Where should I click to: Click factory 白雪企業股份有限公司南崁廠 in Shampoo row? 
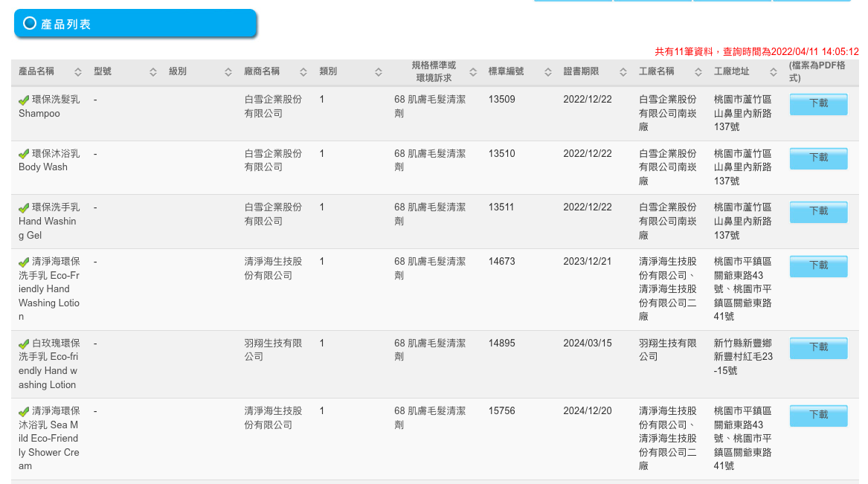(668, 114)
